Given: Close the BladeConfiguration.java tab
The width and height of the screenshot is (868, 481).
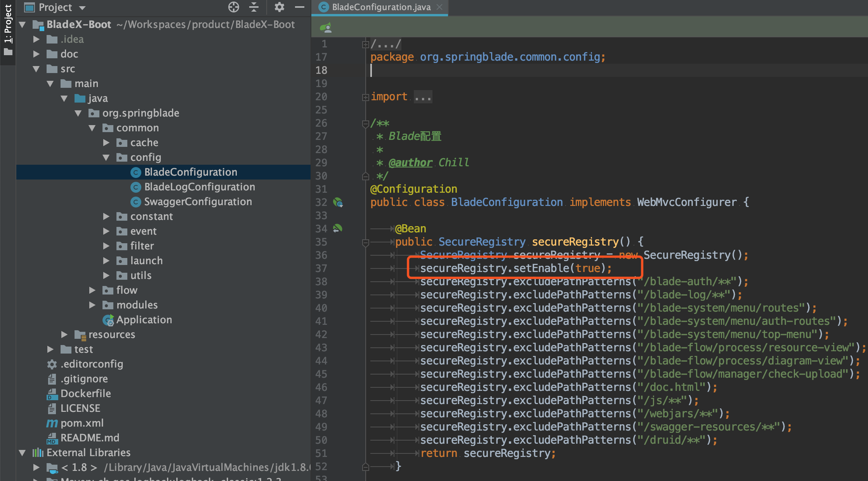Looking at the screenshot, I should coord(439,7).
